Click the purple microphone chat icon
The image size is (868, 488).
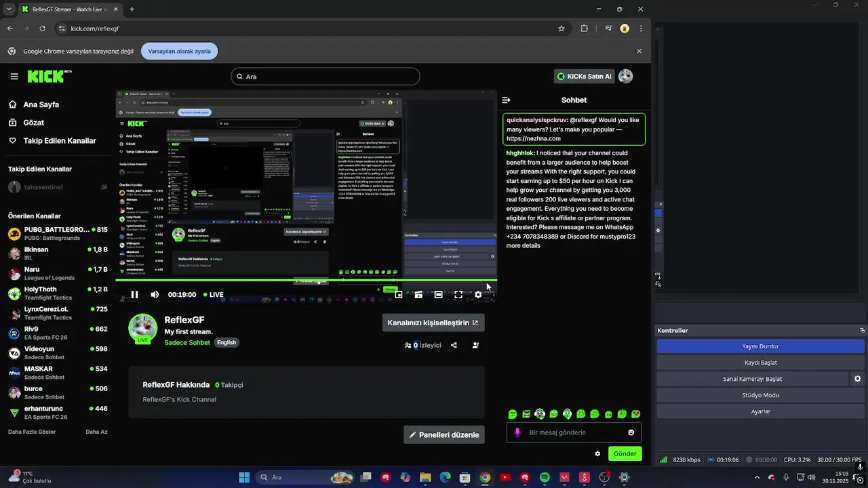pos(517,432)
